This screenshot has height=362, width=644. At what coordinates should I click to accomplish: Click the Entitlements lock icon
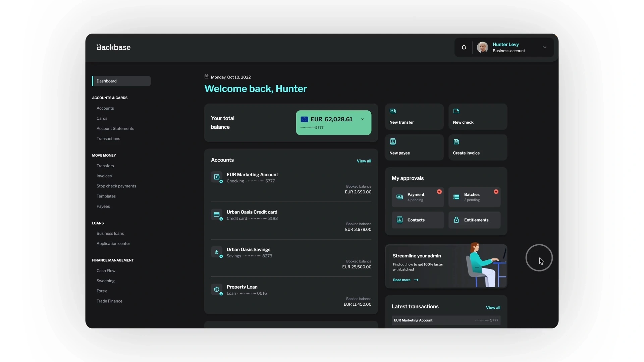(x=456, y=220)
